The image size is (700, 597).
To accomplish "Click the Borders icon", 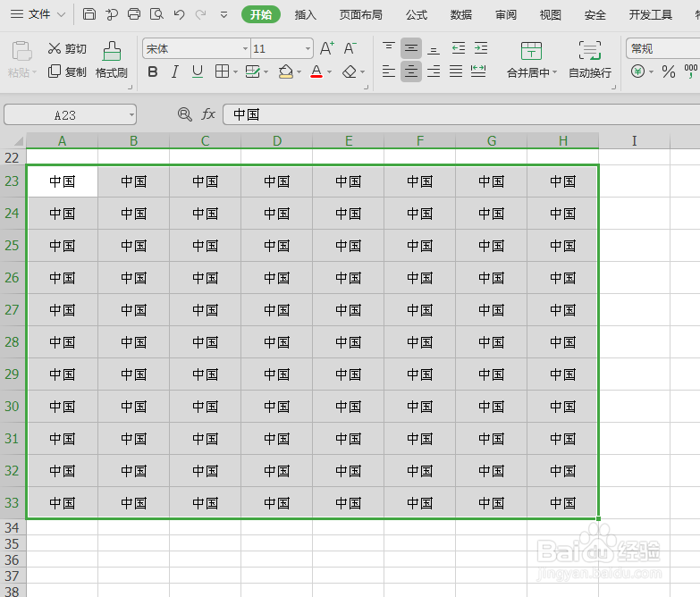I will pyautogui.click(x=222, y=71).
